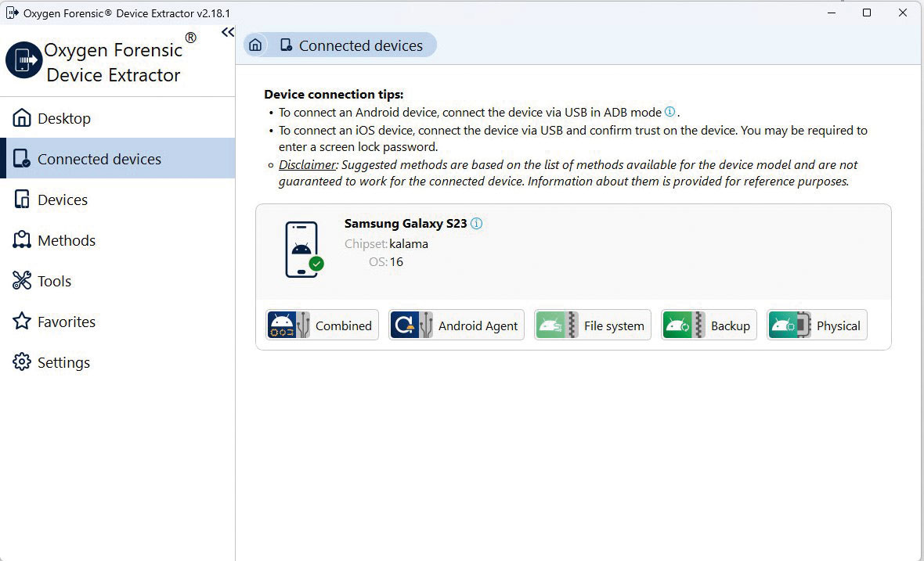The image size is (924, 561).
Task: Choose the Backup extraction method
Action: coord(709,325)
